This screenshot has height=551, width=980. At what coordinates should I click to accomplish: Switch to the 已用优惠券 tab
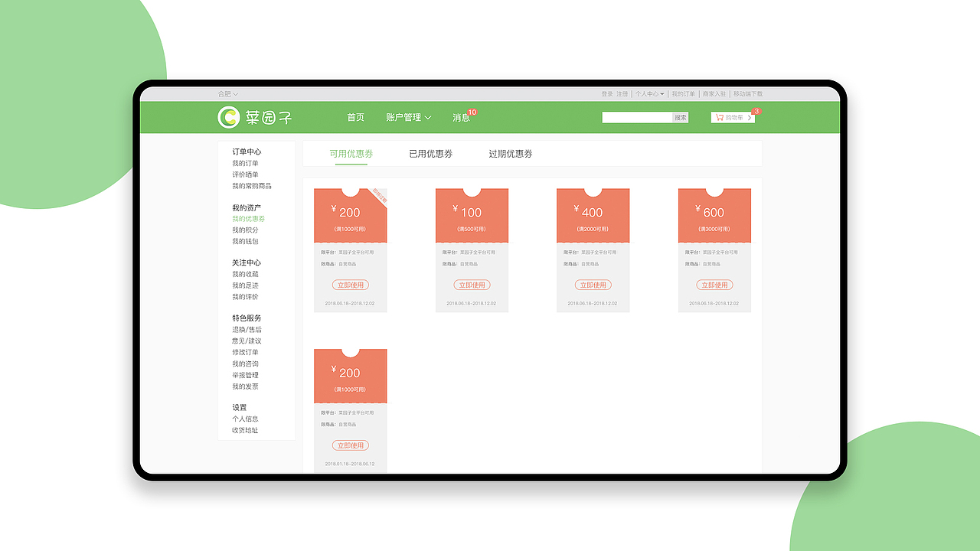pyautogui.click(x=431, y=154)
